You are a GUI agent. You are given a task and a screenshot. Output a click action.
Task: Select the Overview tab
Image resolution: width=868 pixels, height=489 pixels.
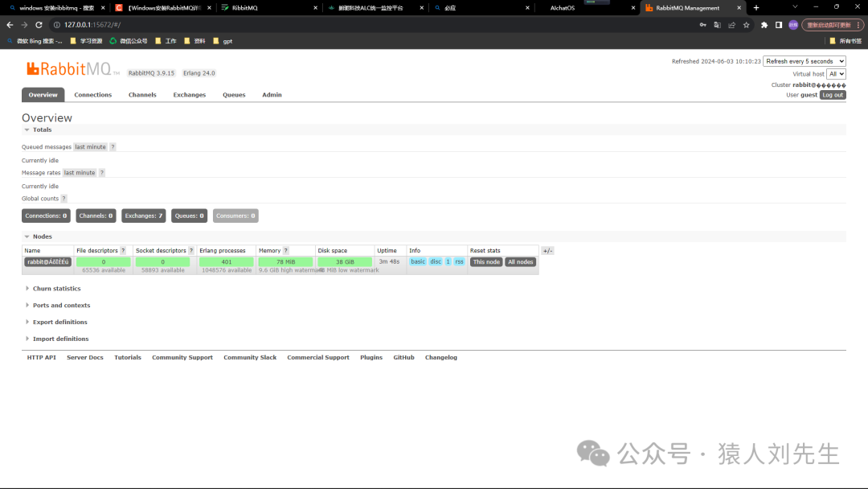point(43,95)
